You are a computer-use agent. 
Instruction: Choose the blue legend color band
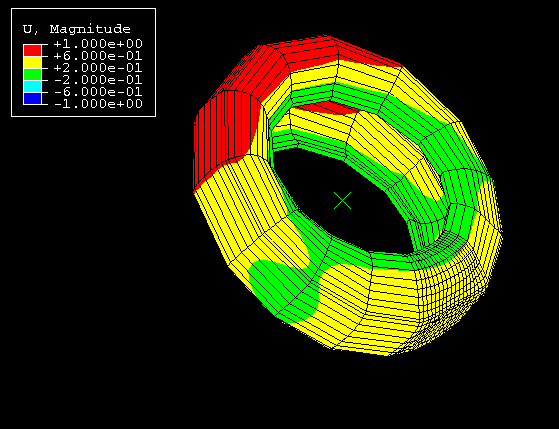click(x=32, y=98)
